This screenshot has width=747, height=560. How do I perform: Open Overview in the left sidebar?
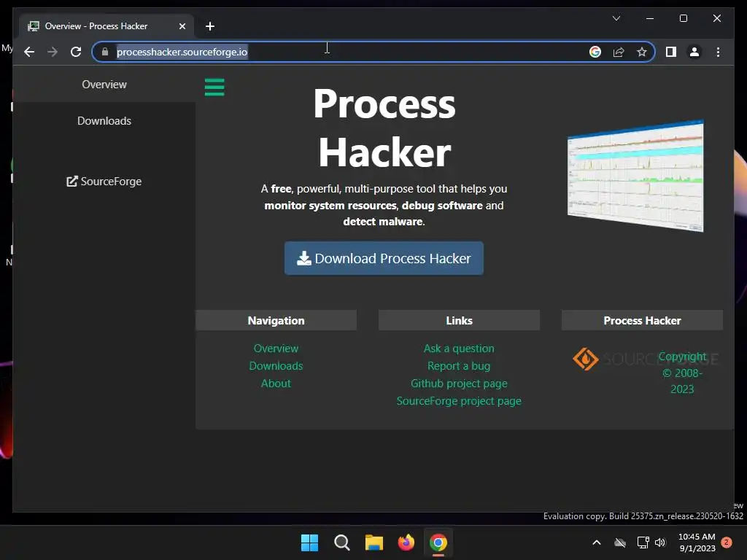coord(104,85)
